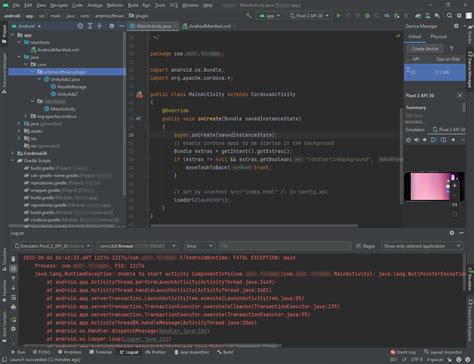Click the Debug app bug icon
This screenshot has height=364, width=474.
(367, 15)
